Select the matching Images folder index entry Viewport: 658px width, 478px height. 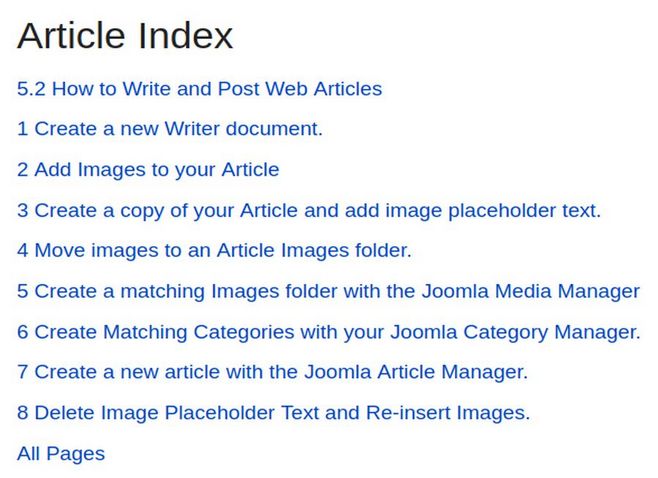point(328,291)
